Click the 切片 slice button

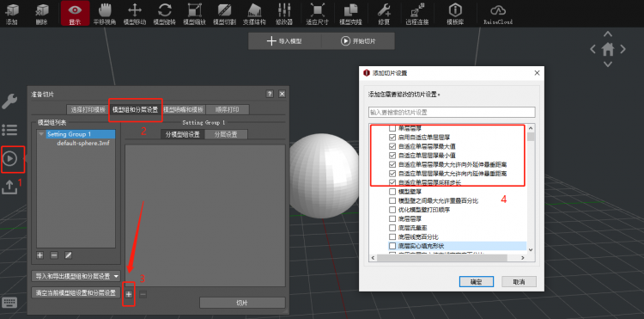point(242,303)
